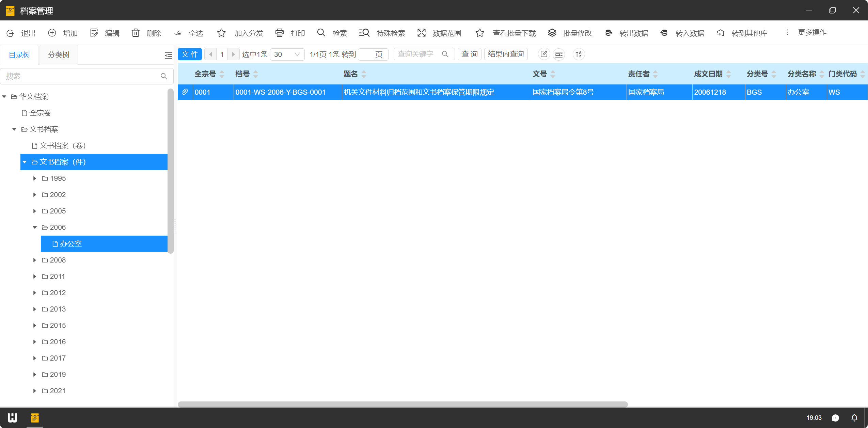
Task: Click the horizontal scrollbar under the table
Action: click(403, 404)
